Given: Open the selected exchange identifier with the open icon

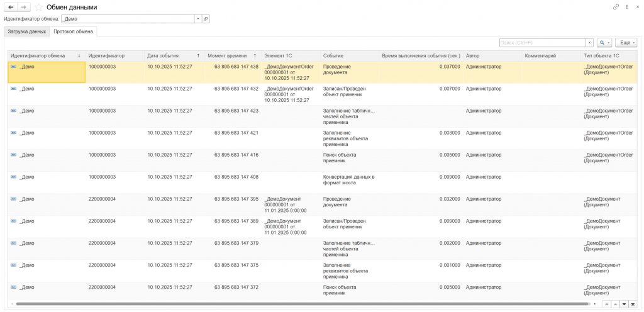Looking at the screenshot, I should coord(206,19).
